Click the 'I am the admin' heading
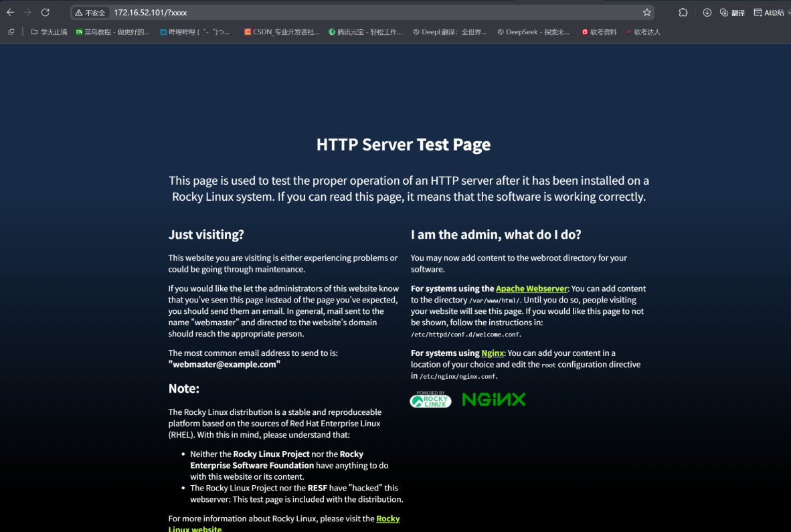The width and height of the screenshot is (791, 532). tap(496, 234)
